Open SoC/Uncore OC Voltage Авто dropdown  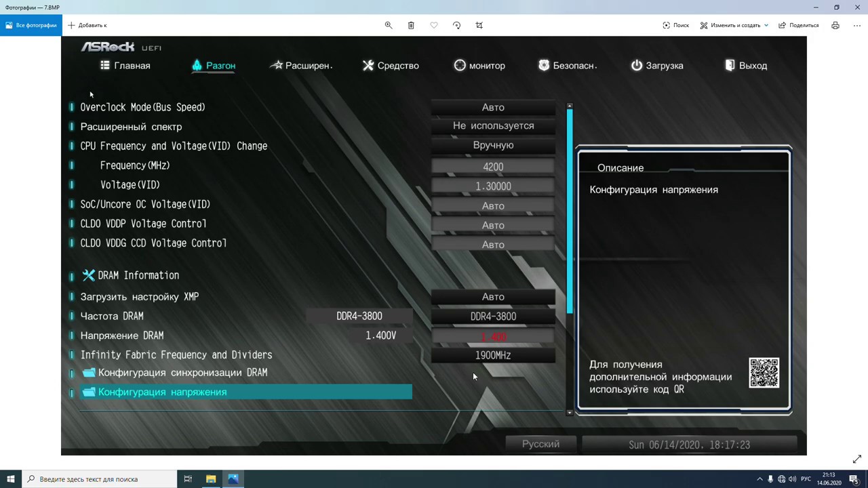click(493, 205)
